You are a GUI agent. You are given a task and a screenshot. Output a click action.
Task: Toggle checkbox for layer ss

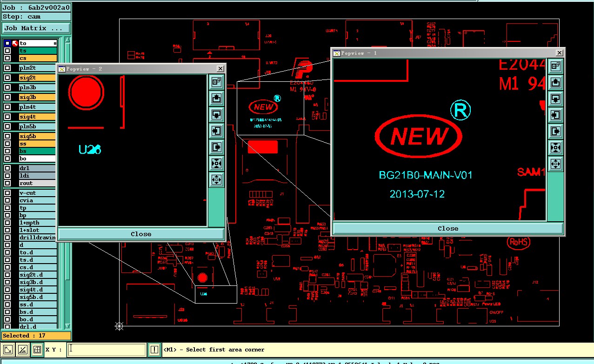point(7,144)
